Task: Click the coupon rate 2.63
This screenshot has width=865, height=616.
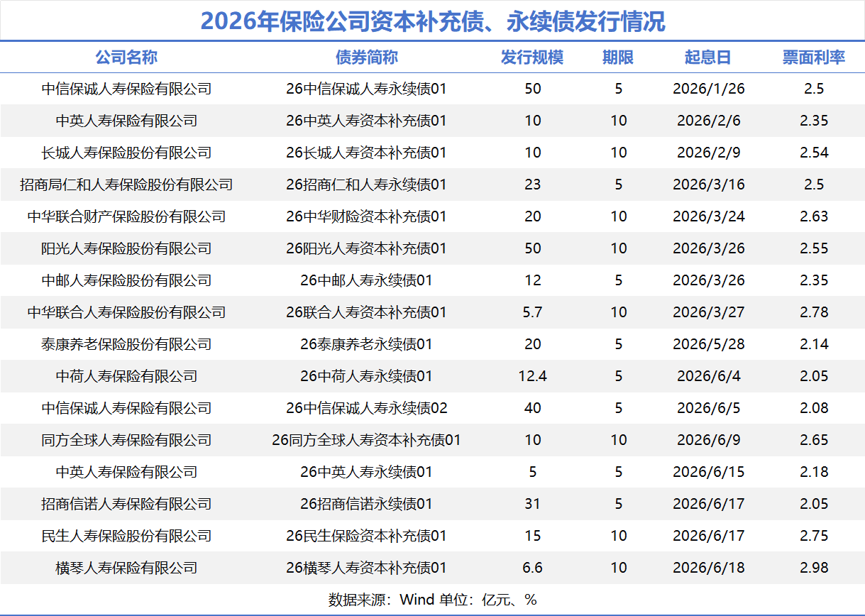Action: (814, 216)
